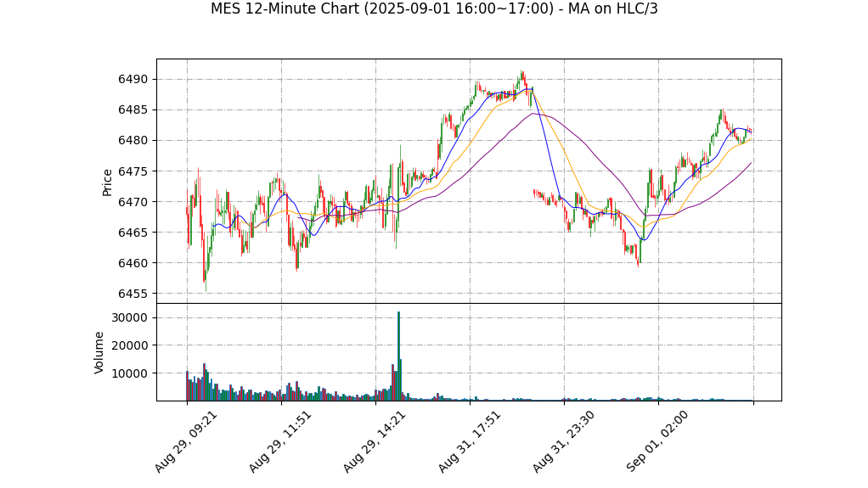Click the 'Sep 01, 02:00' time label
868x488 pixels.
(657, 441)
